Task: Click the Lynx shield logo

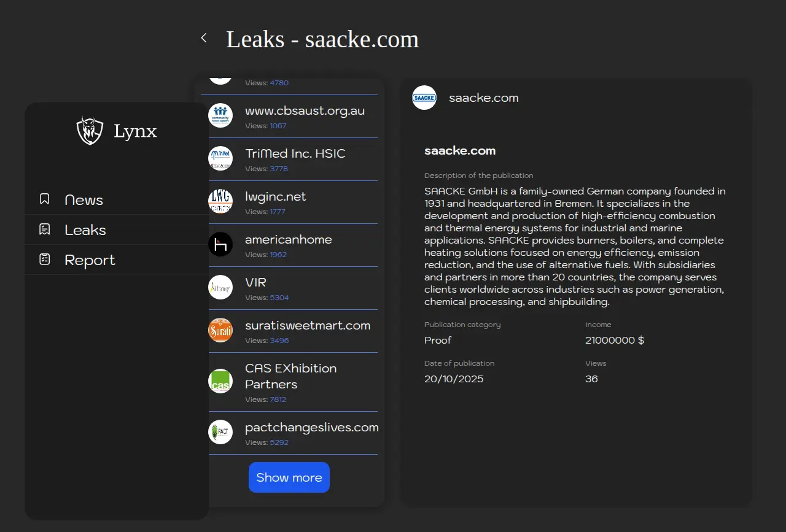Action: coord(90,131)
